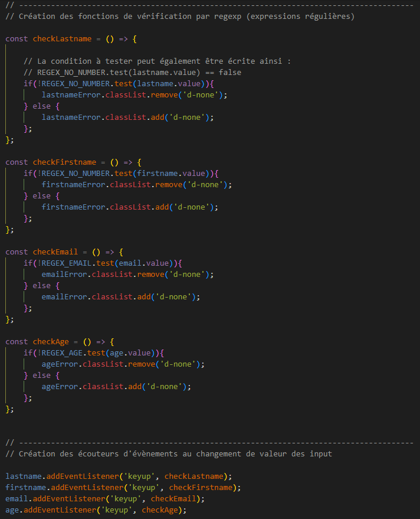
Task: Click the comment 'Création des écouteurs d'évènements'
Action: (169, 454)
